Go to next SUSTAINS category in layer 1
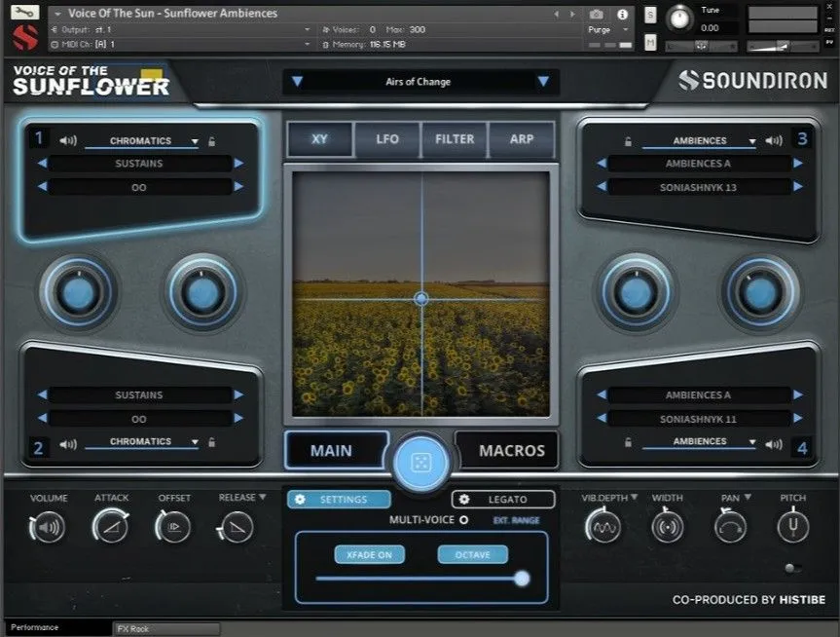The image size is (840, 637). click(238, 163)
